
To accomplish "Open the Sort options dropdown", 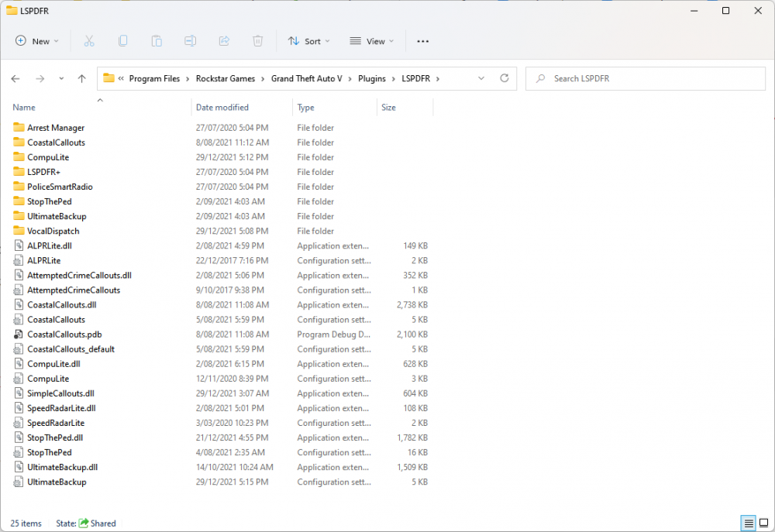I will [x=308, y=41].
